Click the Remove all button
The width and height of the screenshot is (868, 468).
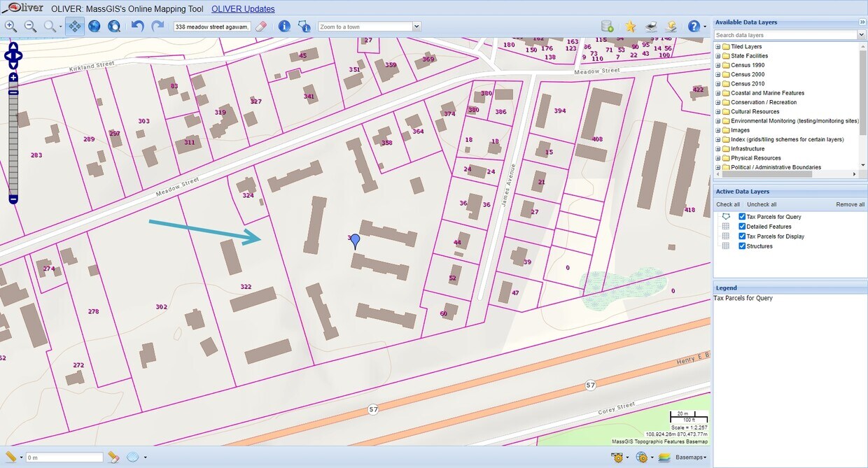[x=850, y=204]
